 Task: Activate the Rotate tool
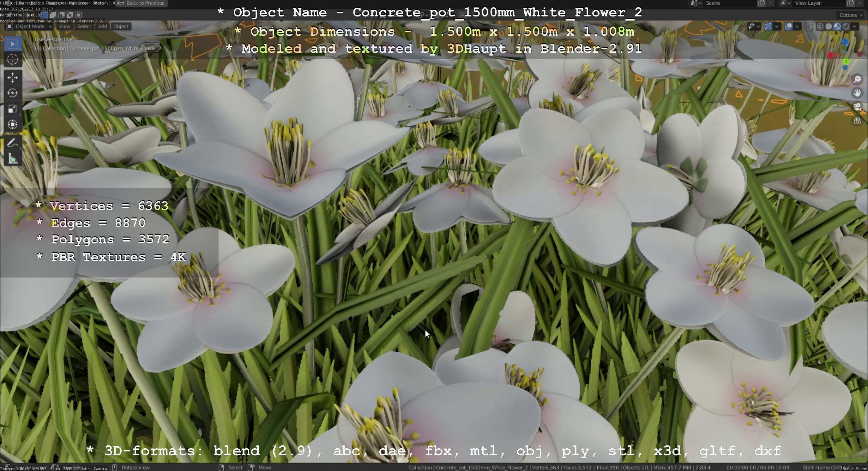pyautogui.click(x=12, y=93)
